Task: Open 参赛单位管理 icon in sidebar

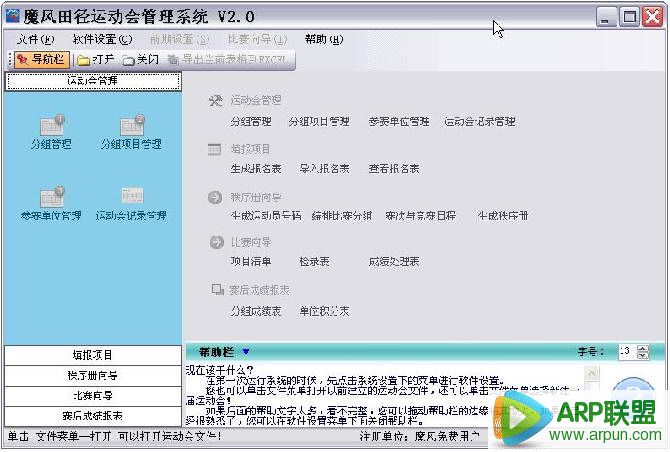Action: 51,204
